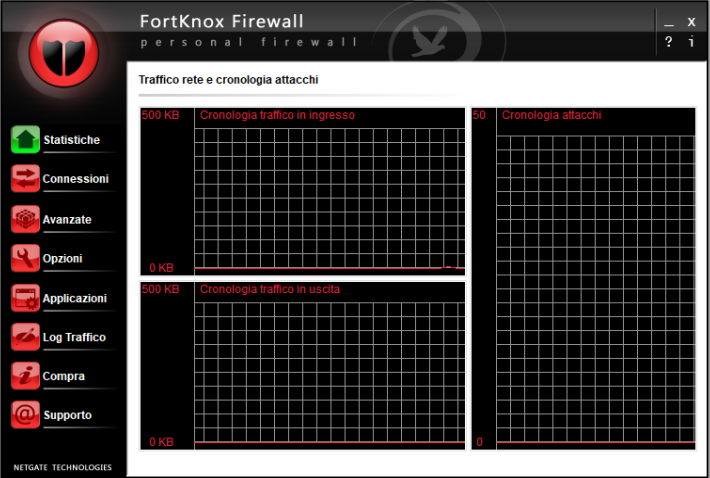Image resolution: width=710 pixels, height=478 pixels.
Task: Open the info 'i' icon in title bar
Action: coord(691,42)
